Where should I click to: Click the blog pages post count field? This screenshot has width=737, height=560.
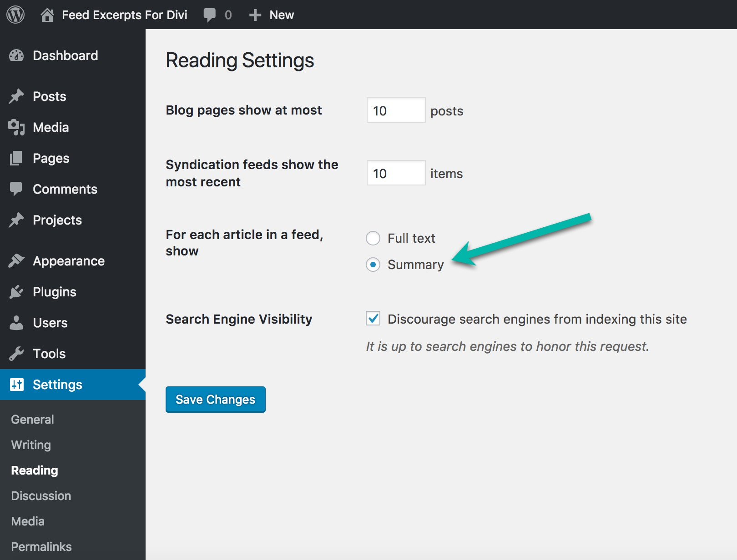396,110
